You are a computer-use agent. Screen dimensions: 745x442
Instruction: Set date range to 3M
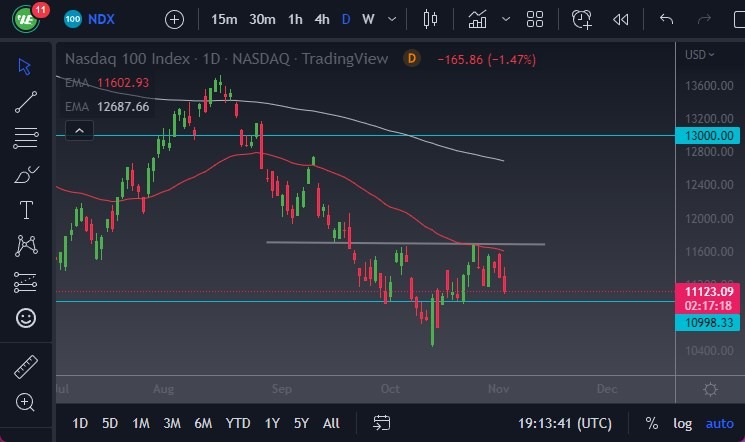click(172, 423)
